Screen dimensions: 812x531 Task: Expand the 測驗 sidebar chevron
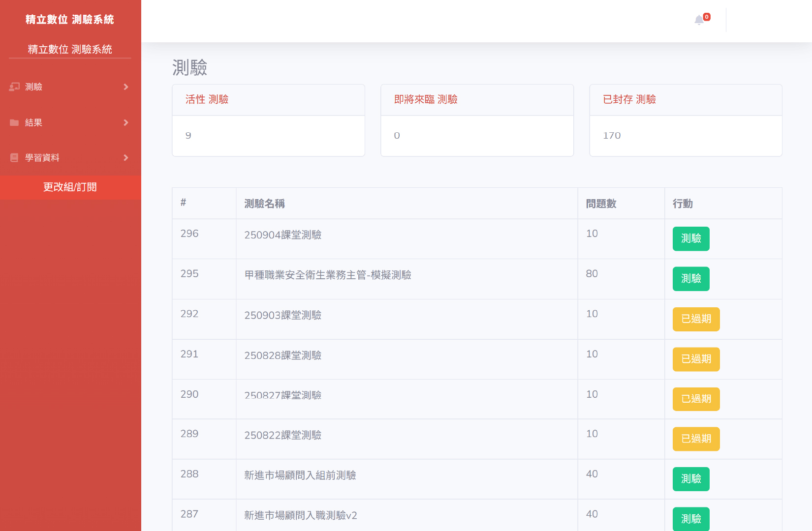126,87
